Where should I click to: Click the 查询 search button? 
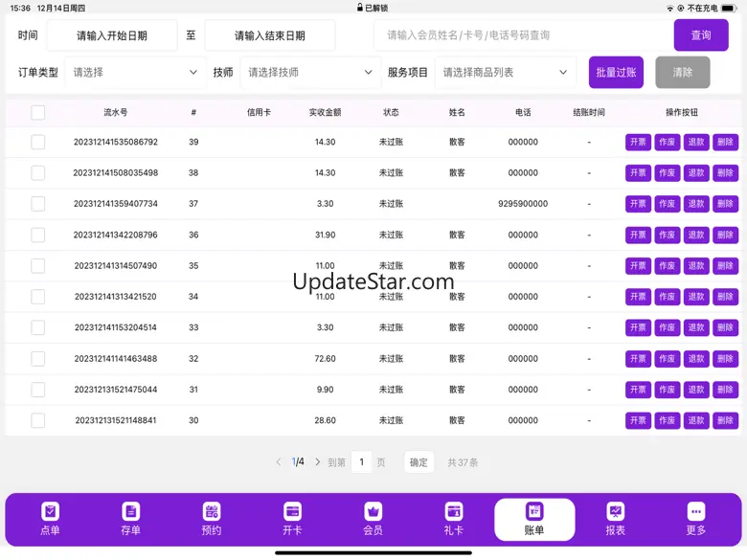click(x=701, y=35)
